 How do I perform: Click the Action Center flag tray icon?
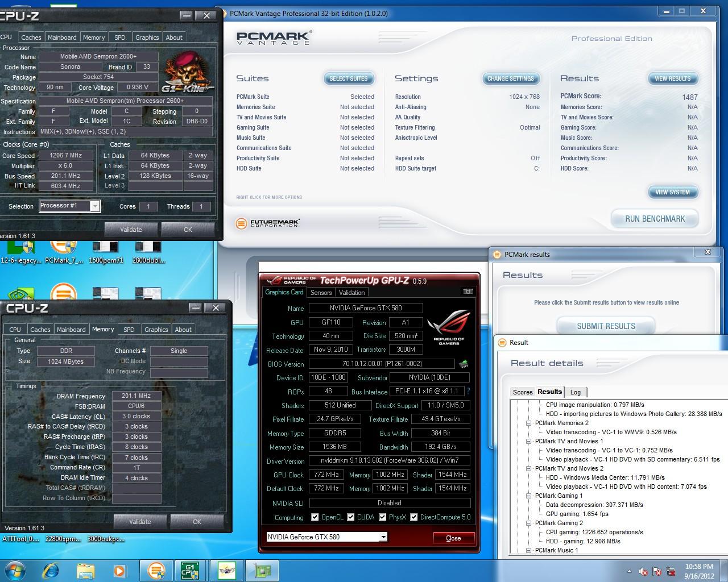pos(657,571)
